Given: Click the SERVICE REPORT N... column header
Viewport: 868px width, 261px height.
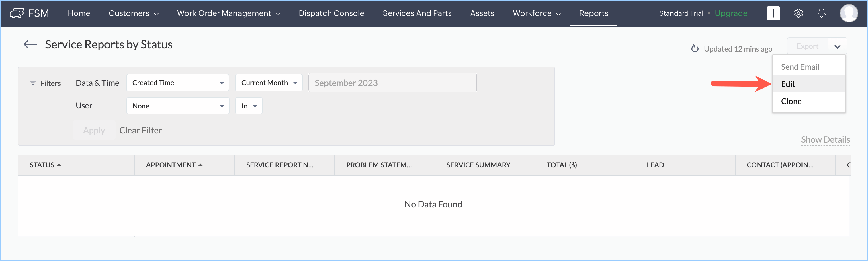Looking at the screenshot, I should click(x=284, y=165).
